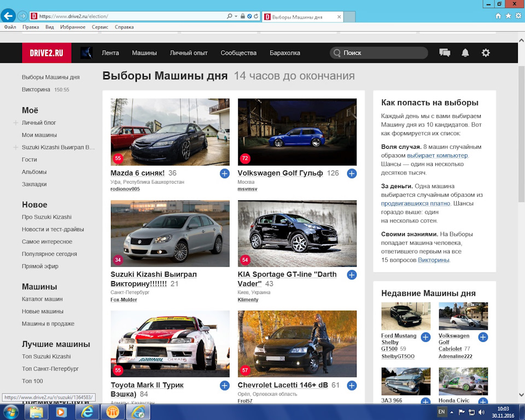Open the Файл menu
The height and width of the screenshot is (420, 525).
coord(10,27)
